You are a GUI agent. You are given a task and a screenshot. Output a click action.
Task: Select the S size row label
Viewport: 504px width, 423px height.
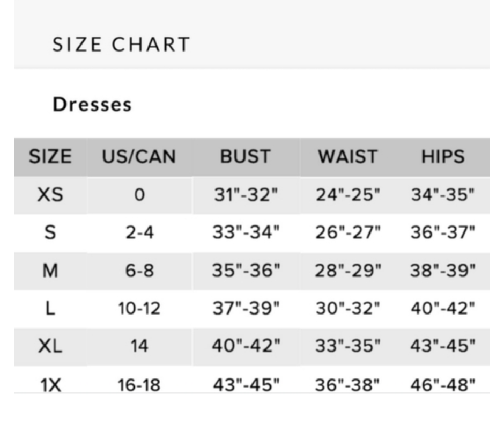click(x=50, y=233)
